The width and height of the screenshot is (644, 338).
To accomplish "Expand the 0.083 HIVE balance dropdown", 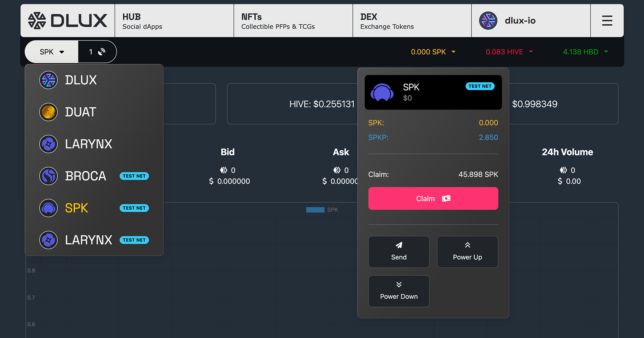I will coord(509,52).
